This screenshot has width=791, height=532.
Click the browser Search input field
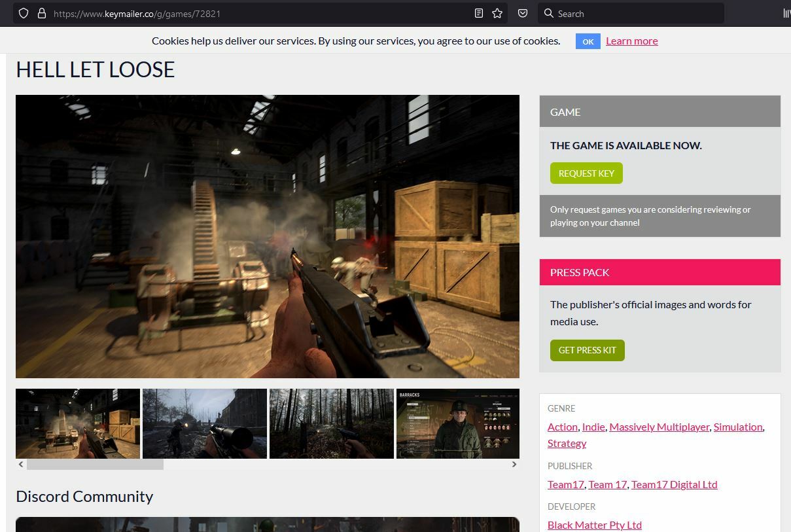pos(631,13)
